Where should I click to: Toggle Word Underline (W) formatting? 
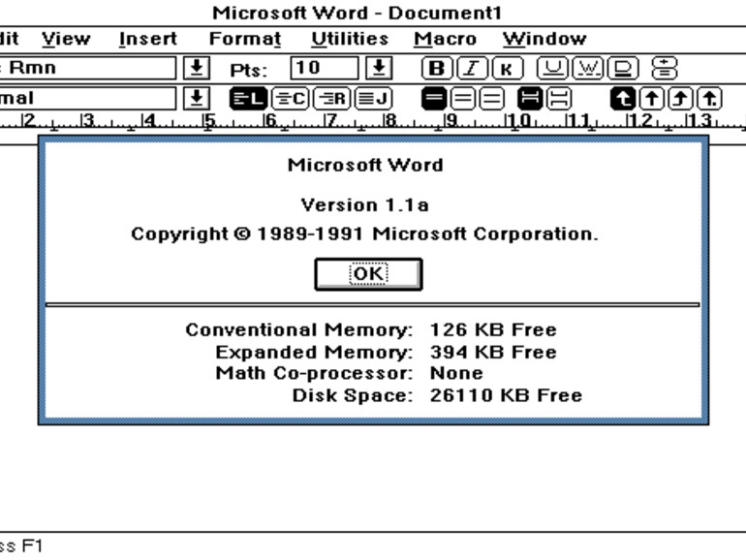pyautogui.click(x=588, y=69)
